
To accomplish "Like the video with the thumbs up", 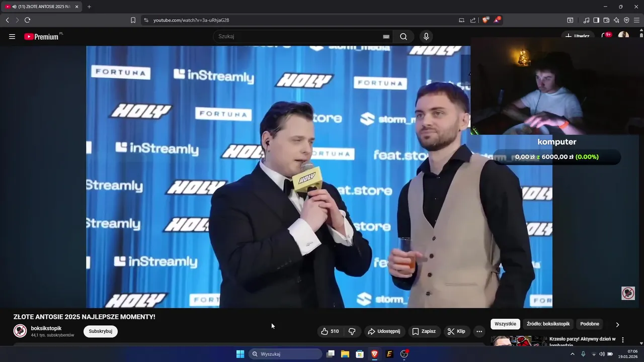I will (330, 331).
